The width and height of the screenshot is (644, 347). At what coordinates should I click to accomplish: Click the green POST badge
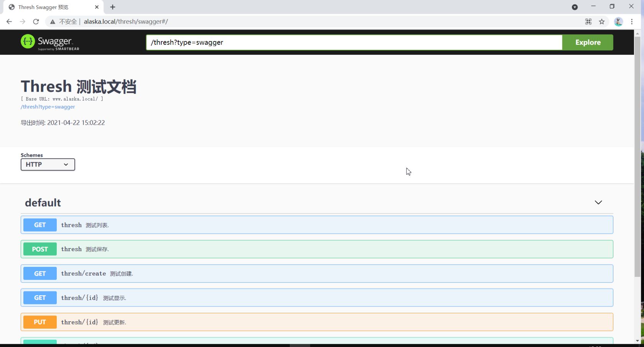(40, 249)
